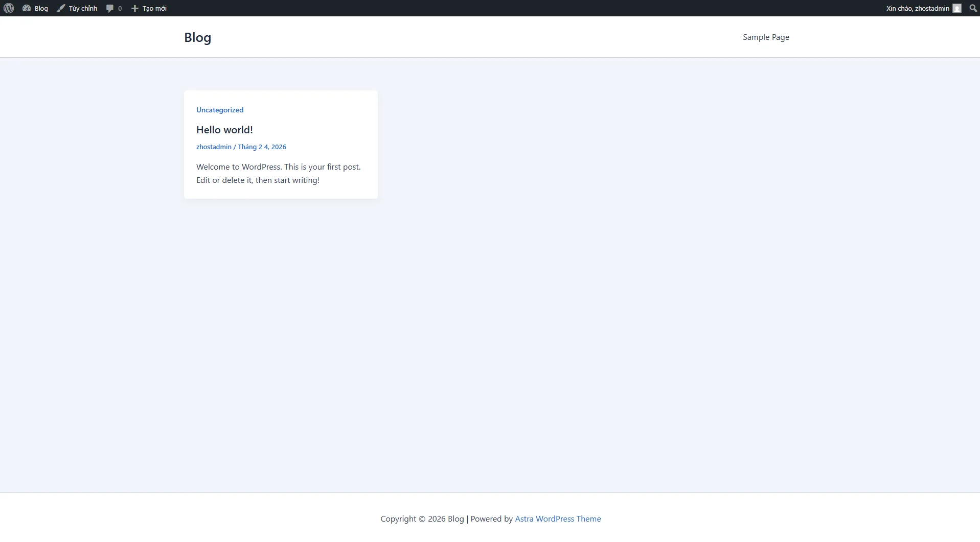Open Tùy chỉnh customizer link
The width and height of the screenshot is (980, 542).
point(77,8)
